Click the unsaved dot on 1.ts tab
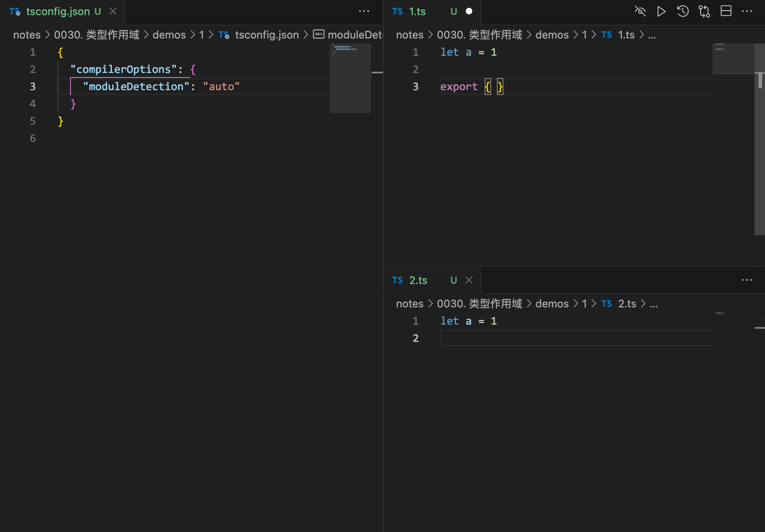This screenshot has width=765, height=532. (x=469, y=11)
